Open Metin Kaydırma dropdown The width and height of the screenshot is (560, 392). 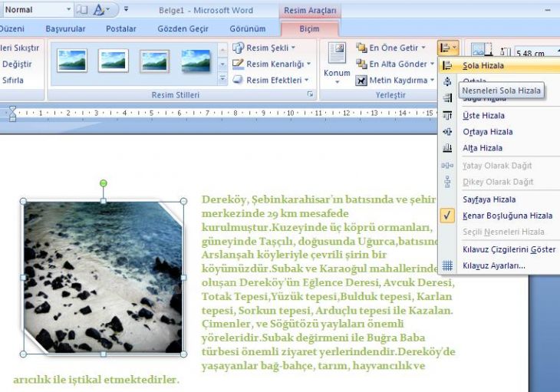pyautogui.click(x=395, y=81)
